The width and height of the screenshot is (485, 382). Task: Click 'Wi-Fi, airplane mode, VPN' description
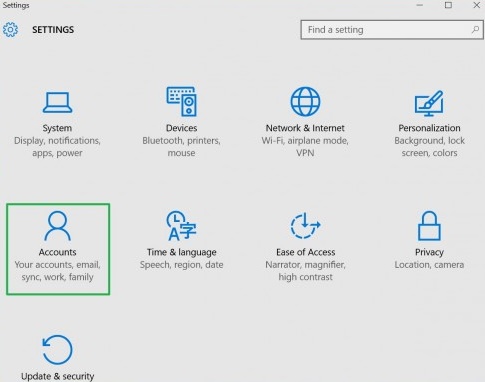[x=305, y=147]
